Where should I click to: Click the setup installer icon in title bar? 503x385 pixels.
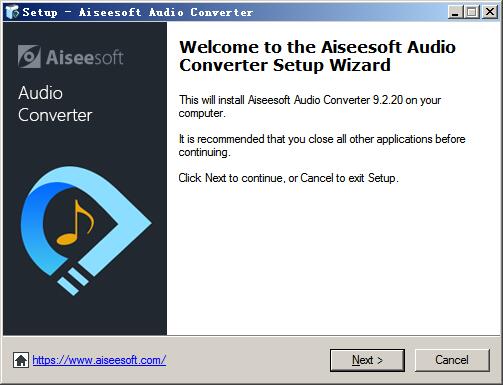[x=12, y=12]
